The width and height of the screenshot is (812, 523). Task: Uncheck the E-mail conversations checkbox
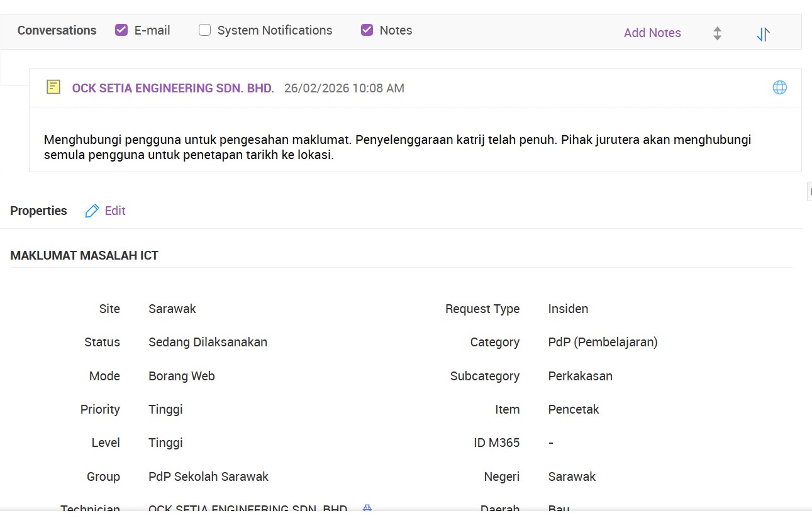[x=121, y=30]
